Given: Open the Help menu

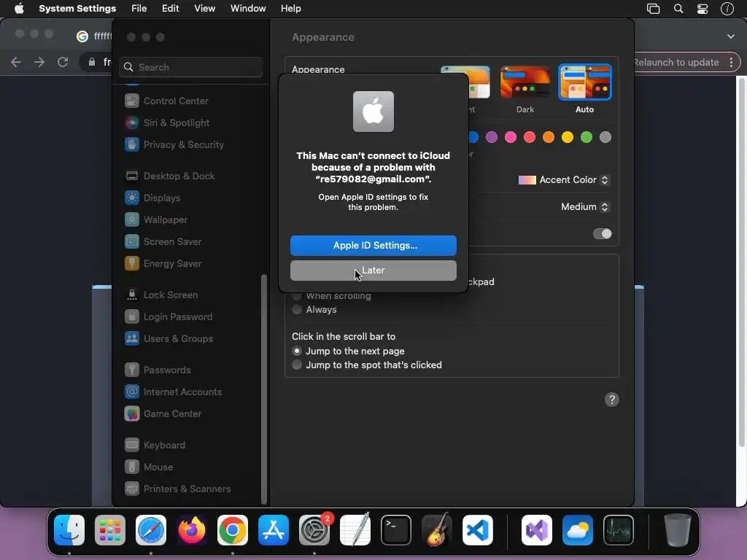Looking at the screenshot, I should click(x=290, y=9).
